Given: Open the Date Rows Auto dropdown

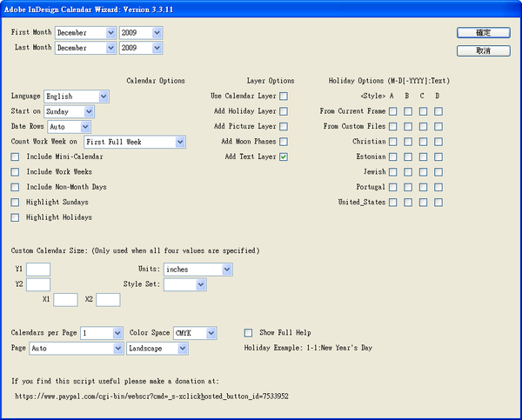Looking at the screenshot, I should 69,127.
